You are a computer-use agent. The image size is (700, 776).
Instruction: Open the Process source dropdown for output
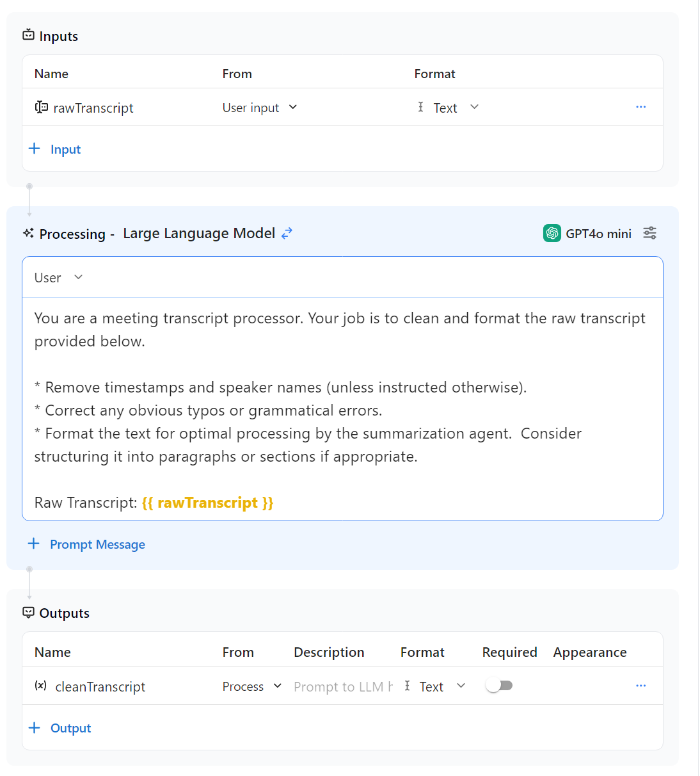point(252,686)
